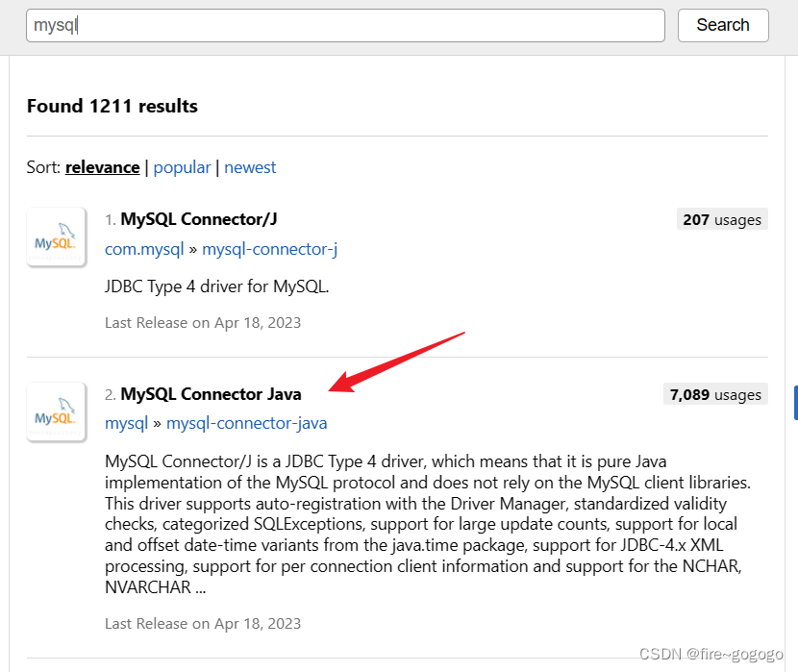
Task: Sort results by relevance
Action: click(x=102, y=167)
